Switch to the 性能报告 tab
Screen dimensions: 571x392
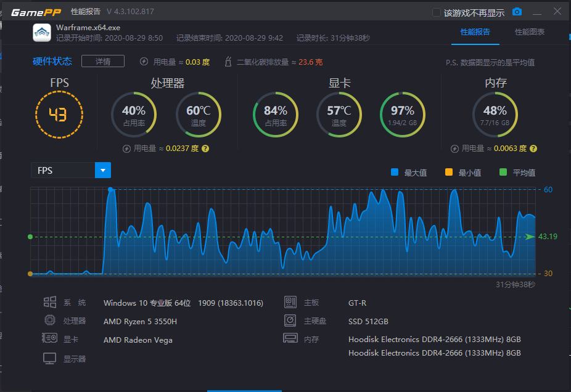[x=475, y=32]
